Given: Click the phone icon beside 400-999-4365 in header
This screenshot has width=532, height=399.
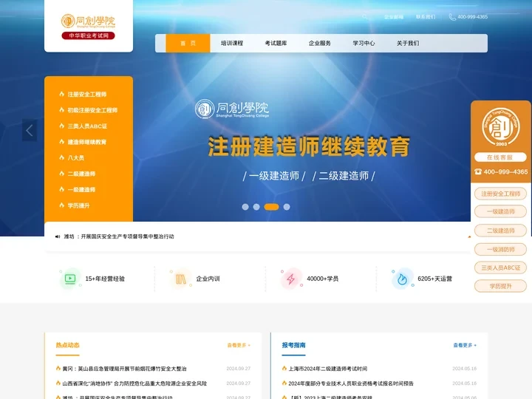Looking at the screenshot, I should tap(452, 17).
